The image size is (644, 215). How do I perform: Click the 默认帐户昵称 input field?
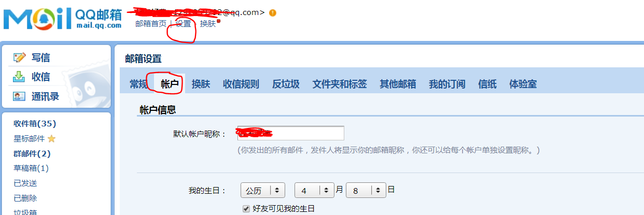[x=290, y=133]
